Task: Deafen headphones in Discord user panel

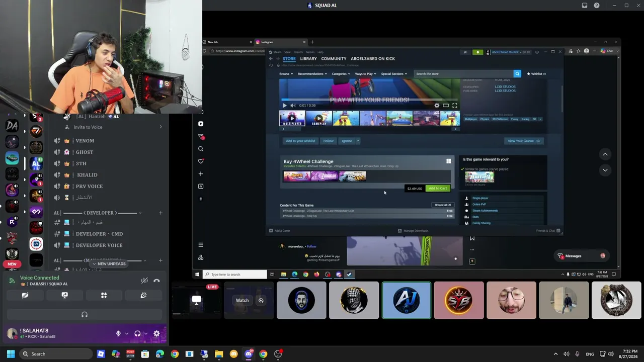Action: point(137,333)
